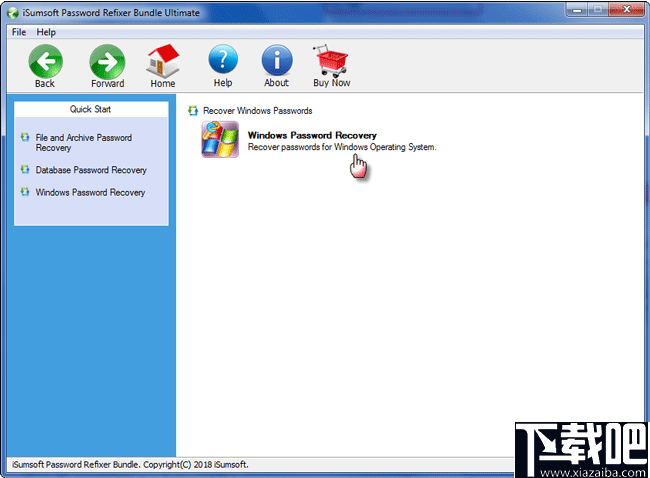Click the Windows Password Recovery logo icon

click(x=220, y=139)
